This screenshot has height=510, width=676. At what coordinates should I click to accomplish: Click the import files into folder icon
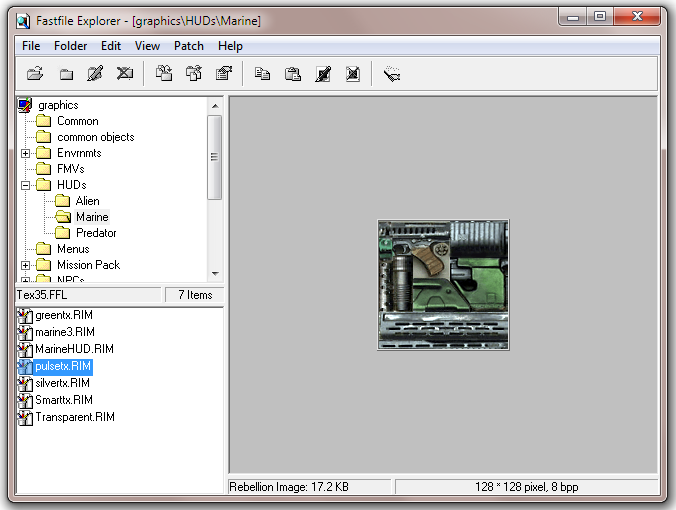(164, 74)
